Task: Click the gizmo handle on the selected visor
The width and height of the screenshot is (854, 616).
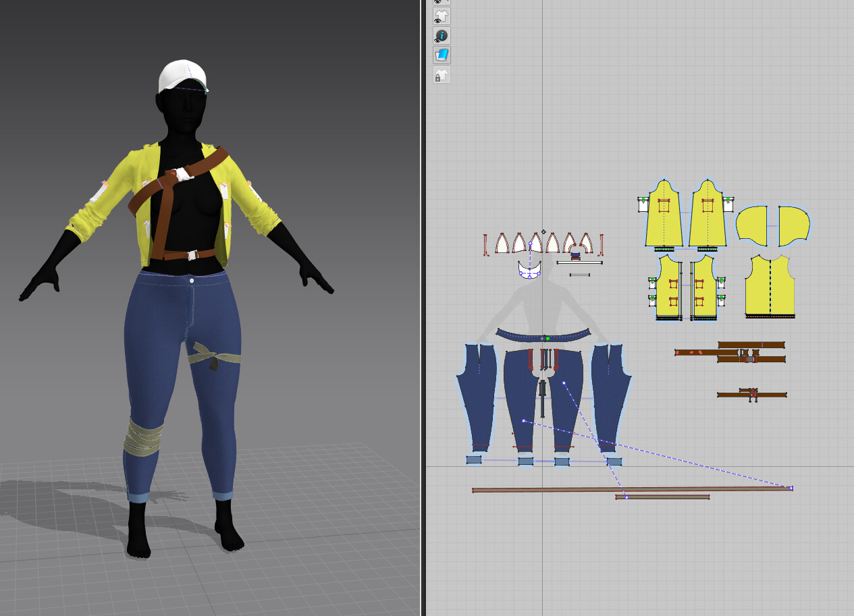Action: coord(539,274)
